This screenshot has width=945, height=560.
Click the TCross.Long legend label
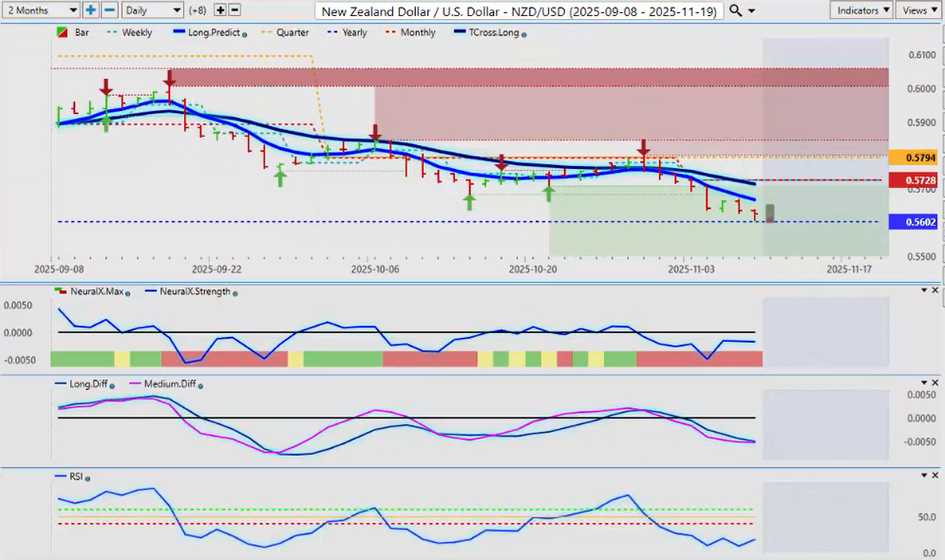[x=492, y=33]
